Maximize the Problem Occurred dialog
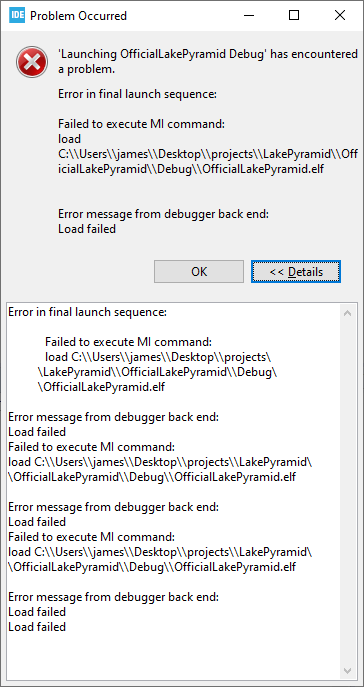Viewport: 364px width, 687px height. click(294, 16)
